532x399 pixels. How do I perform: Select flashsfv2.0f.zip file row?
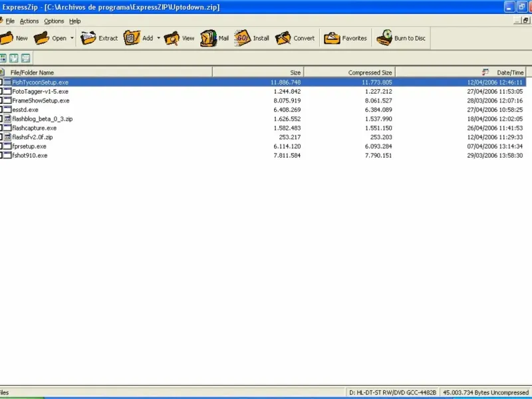click(x=263, y=137)
